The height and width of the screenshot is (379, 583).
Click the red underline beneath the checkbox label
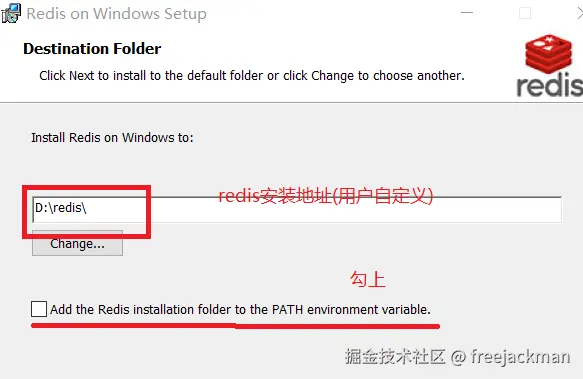click(x=235, y=326)
